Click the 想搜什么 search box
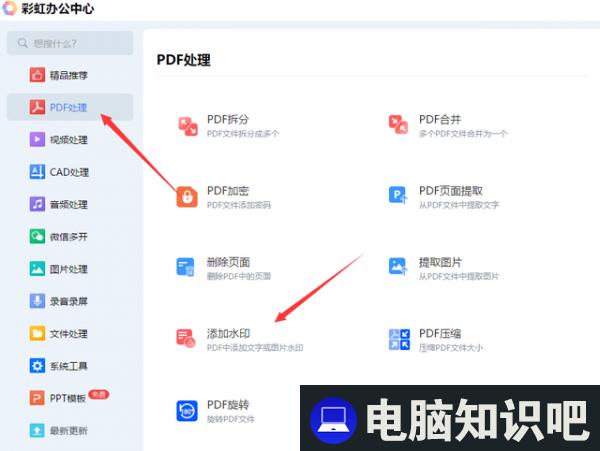Screen dimensions: 600x451 point(70,43)
